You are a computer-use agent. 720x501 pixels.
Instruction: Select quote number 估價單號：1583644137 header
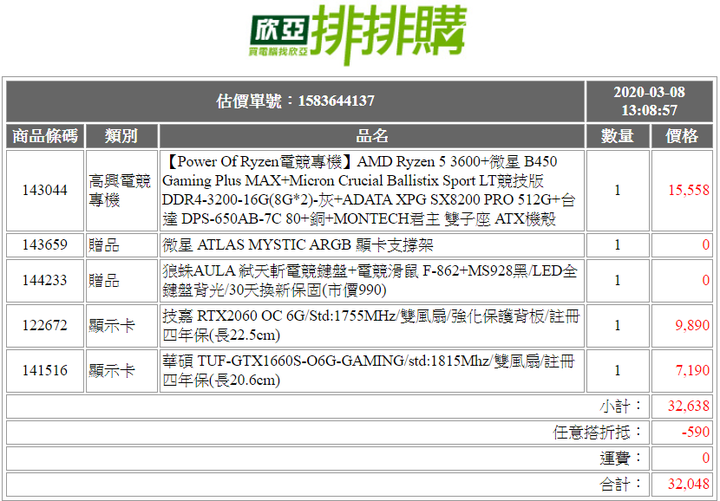(x=295, y=101)
